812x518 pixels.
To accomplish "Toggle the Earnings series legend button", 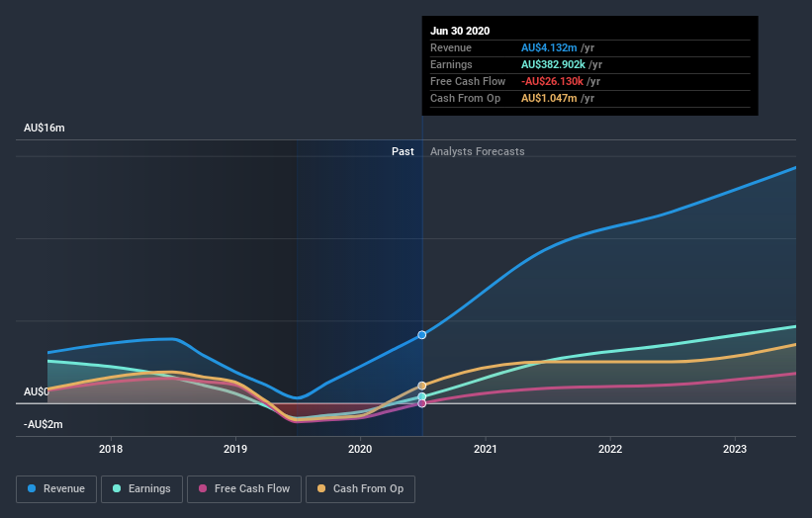I will click(141, 489).
